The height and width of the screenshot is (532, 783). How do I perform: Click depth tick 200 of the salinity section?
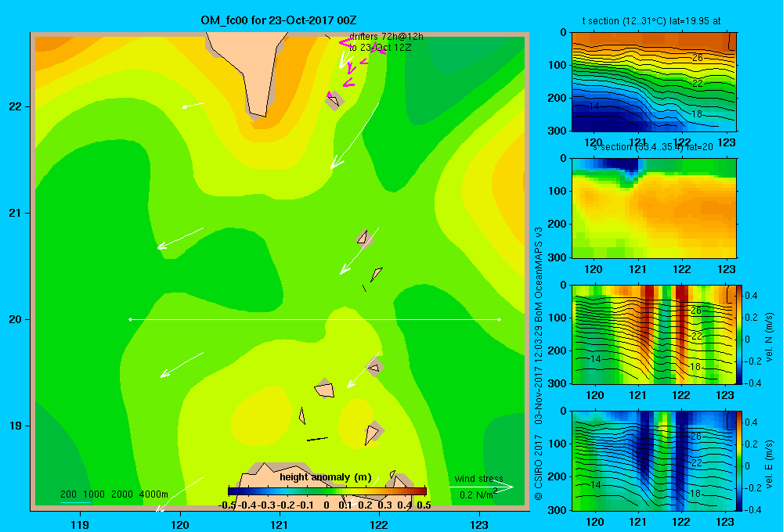558,224
